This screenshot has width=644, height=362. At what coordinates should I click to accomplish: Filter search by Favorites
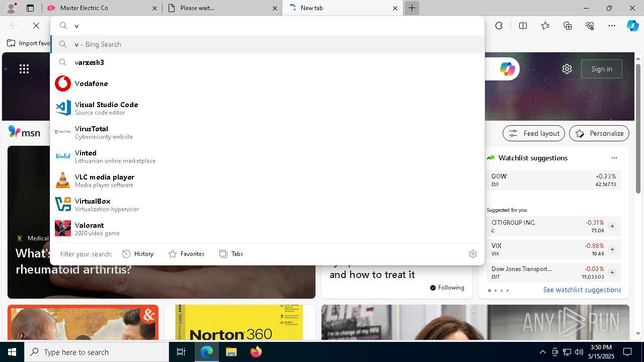tap(186, 254)
